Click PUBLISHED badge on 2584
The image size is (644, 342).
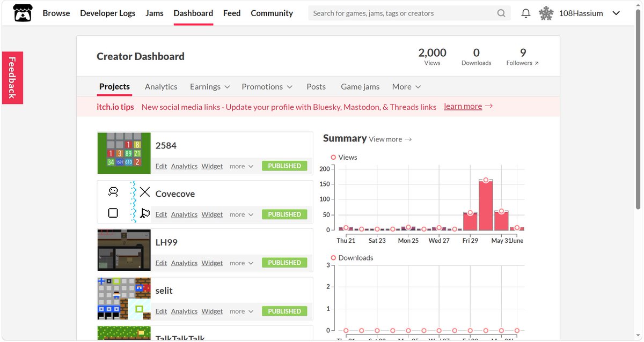tap(284, 166)
